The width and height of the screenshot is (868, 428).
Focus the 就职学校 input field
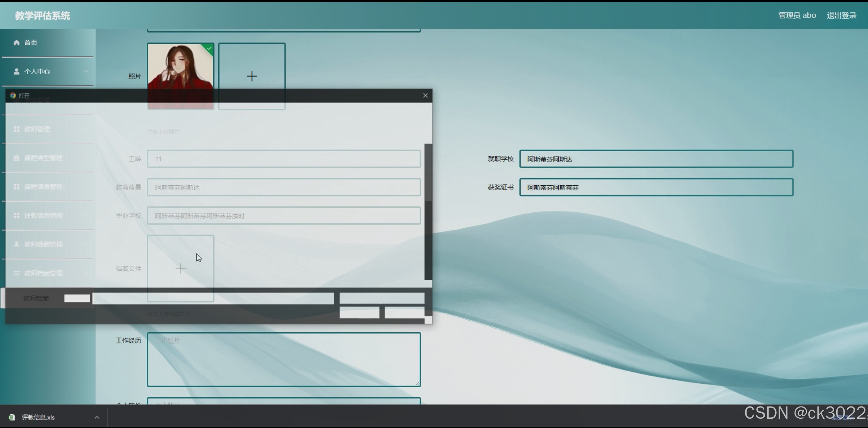tap(656, 159)
